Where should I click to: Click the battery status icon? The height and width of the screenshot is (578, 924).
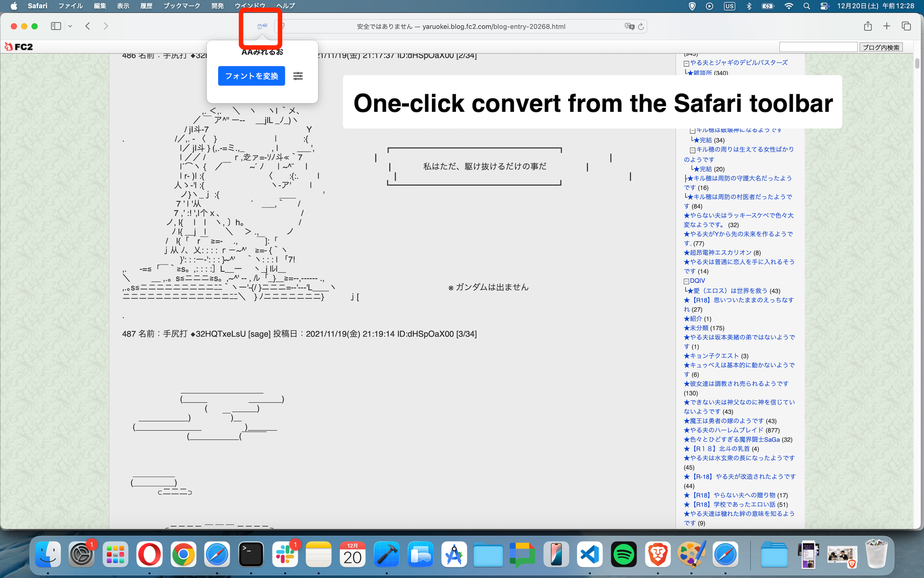coord(767,6)
